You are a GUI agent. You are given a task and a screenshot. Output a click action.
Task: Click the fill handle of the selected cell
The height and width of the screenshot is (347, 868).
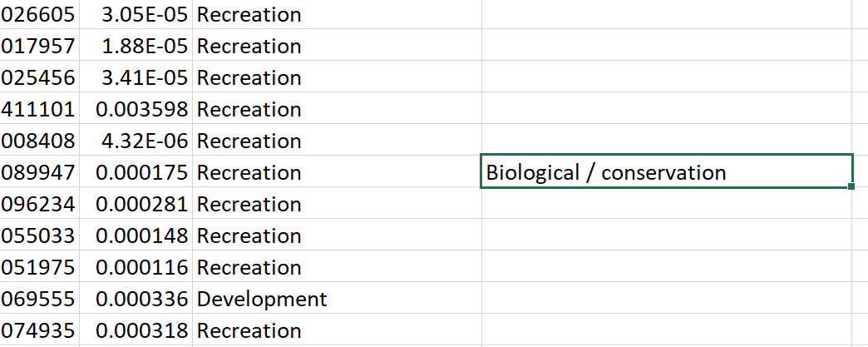[851, 186]
